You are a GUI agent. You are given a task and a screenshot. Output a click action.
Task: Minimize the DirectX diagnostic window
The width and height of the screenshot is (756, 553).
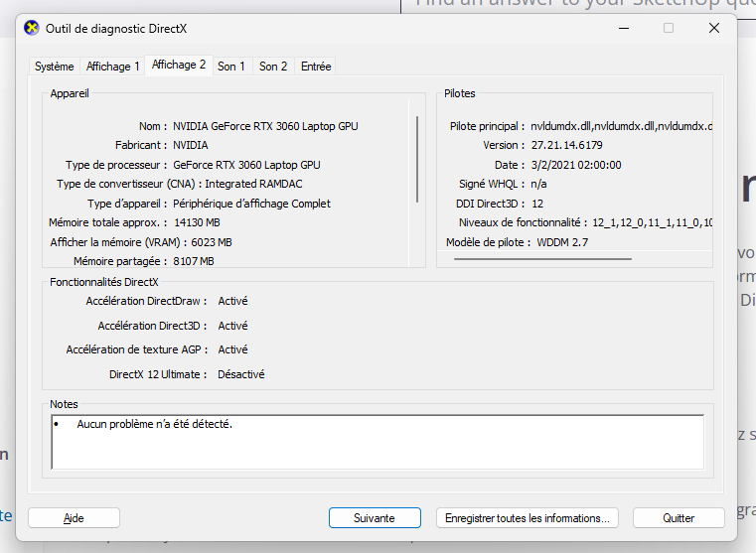[624, 28]
